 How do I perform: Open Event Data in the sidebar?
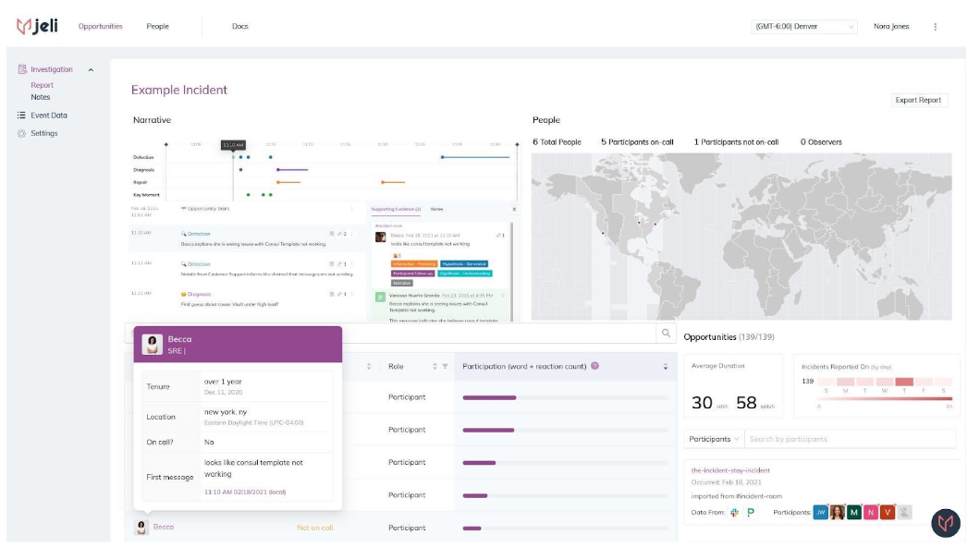(49, 115)
